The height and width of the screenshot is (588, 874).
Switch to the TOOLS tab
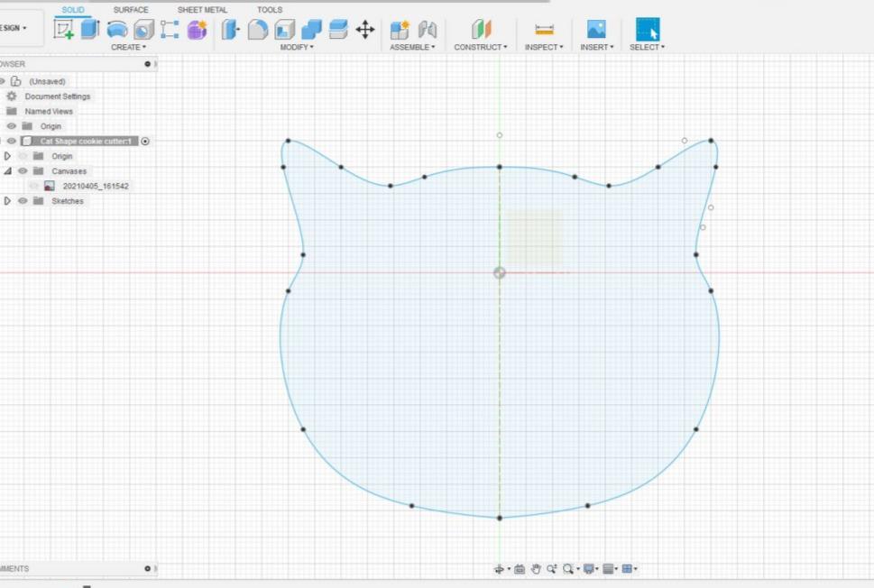tap(270, 10)
